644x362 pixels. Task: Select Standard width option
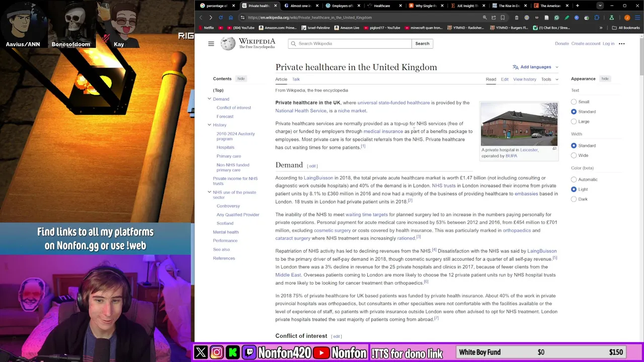coord(574,146)
